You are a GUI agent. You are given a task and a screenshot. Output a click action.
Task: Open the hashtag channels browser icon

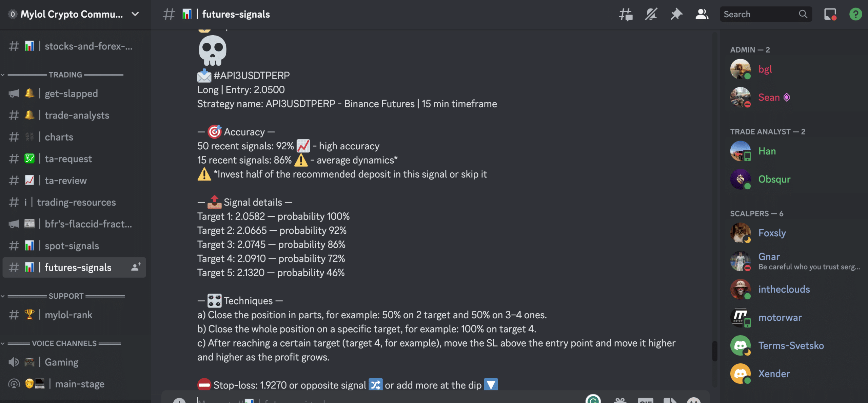coord(626,14)
